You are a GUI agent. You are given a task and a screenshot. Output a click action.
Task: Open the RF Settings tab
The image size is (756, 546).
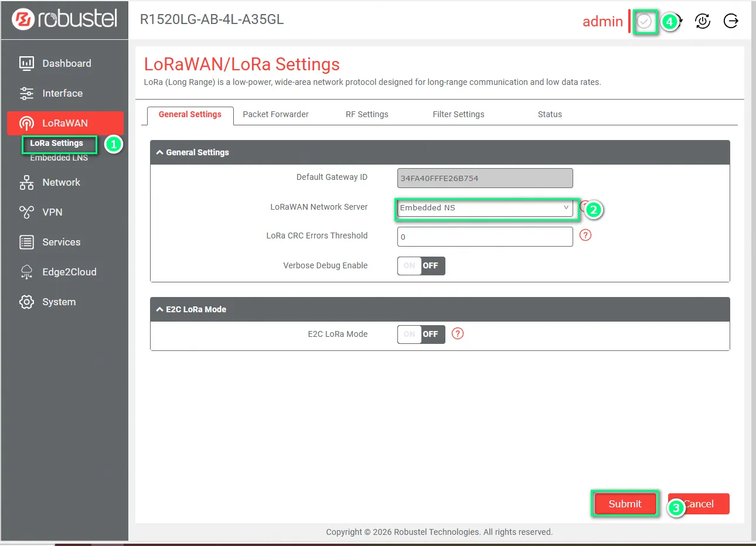(367, 114)
